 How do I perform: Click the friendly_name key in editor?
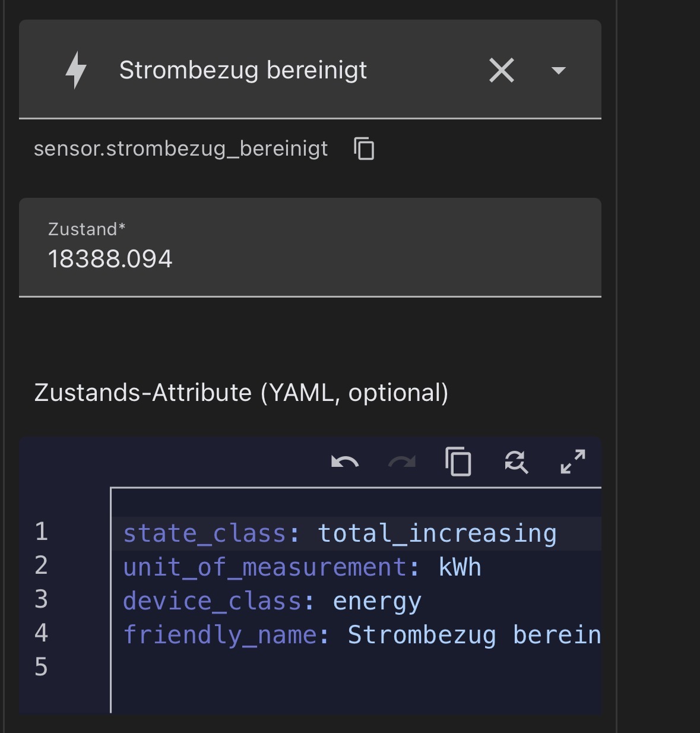(x=220, y=635)
